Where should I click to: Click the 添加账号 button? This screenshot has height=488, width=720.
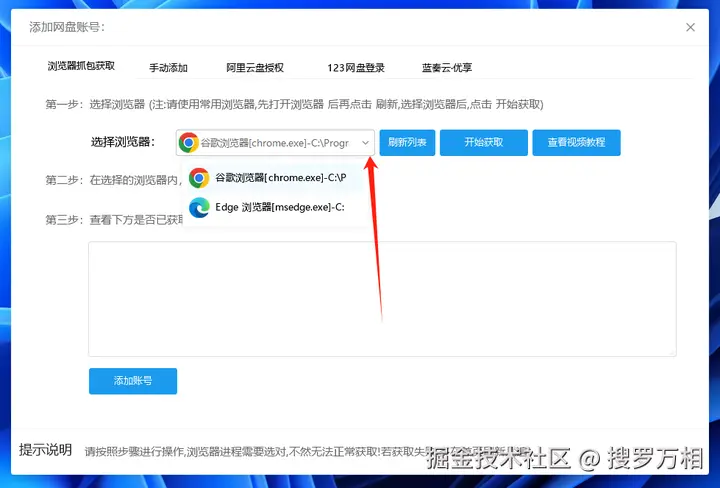click(133, 381)
